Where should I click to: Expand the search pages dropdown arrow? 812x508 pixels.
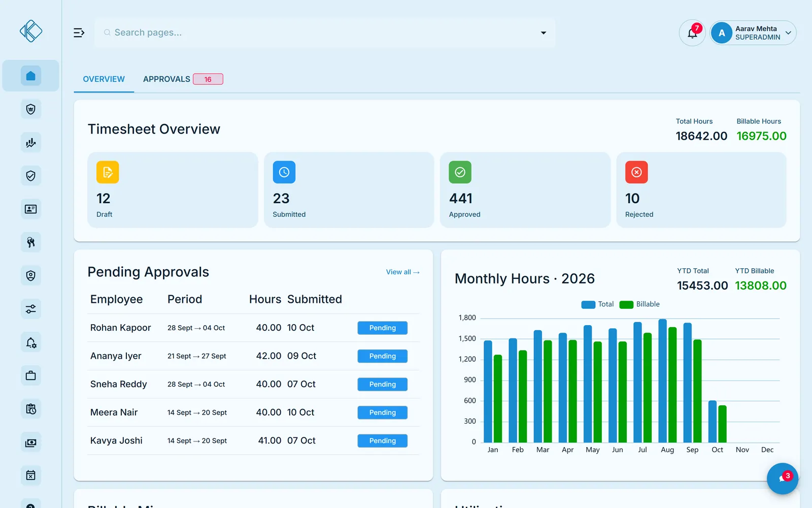[x=543, y=33]
